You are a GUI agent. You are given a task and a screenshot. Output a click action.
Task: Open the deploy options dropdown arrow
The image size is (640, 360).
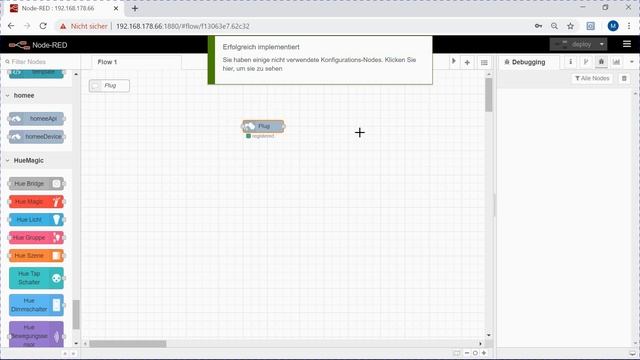[x=602, y=44]
